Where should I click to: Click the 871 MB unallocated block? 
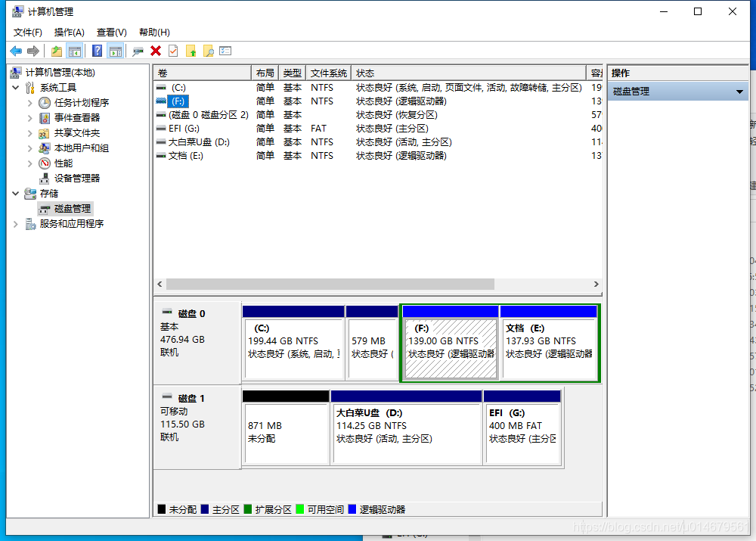pos(286,428)
